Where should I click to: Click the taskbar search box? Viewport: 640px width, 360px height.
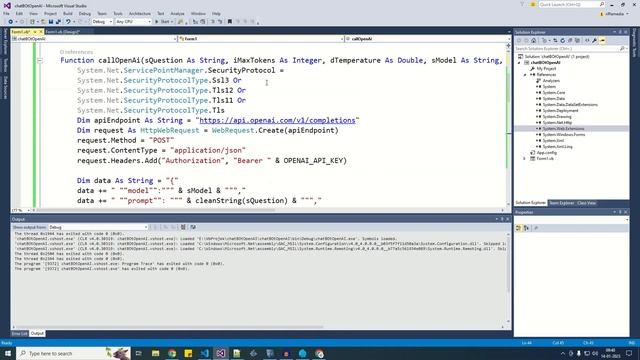tap(73, 353)
